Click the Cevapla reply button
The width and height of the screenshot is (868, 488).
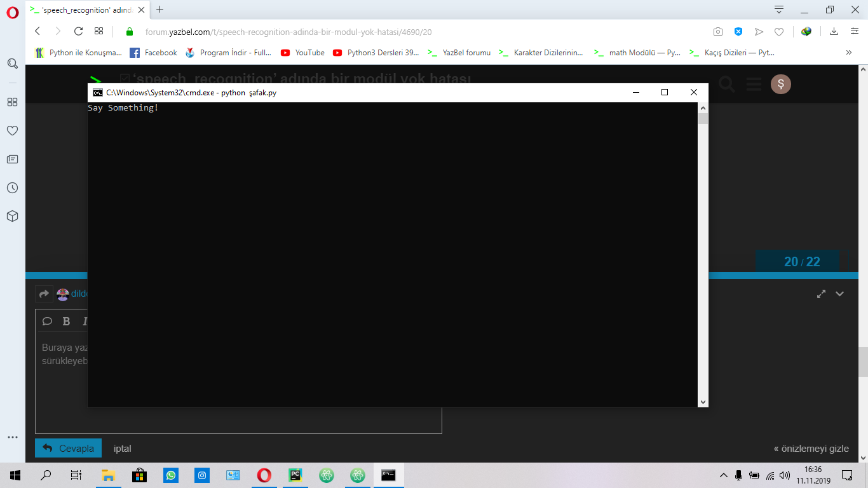[68, 448]
